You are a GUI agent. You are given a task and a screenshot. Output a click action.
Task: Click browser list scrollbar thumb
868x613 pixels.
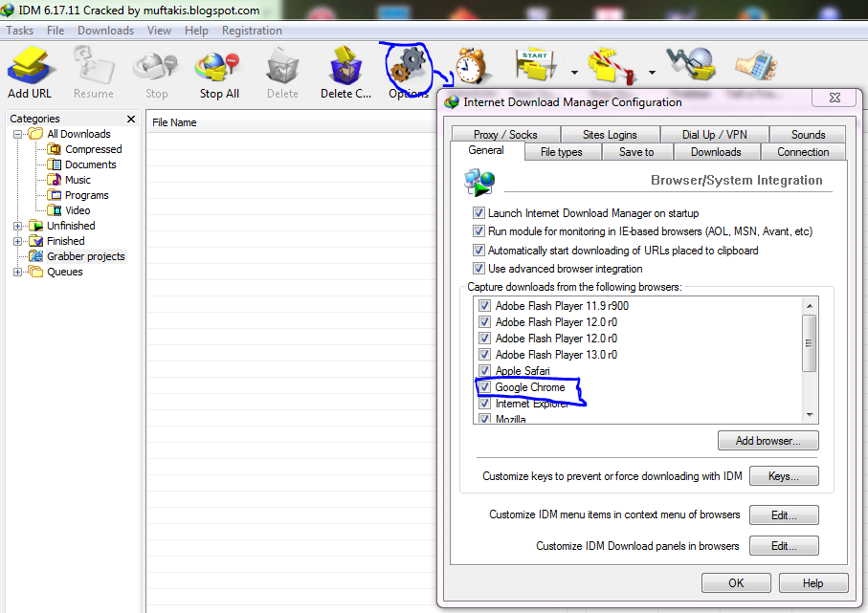tap(810, 343)
